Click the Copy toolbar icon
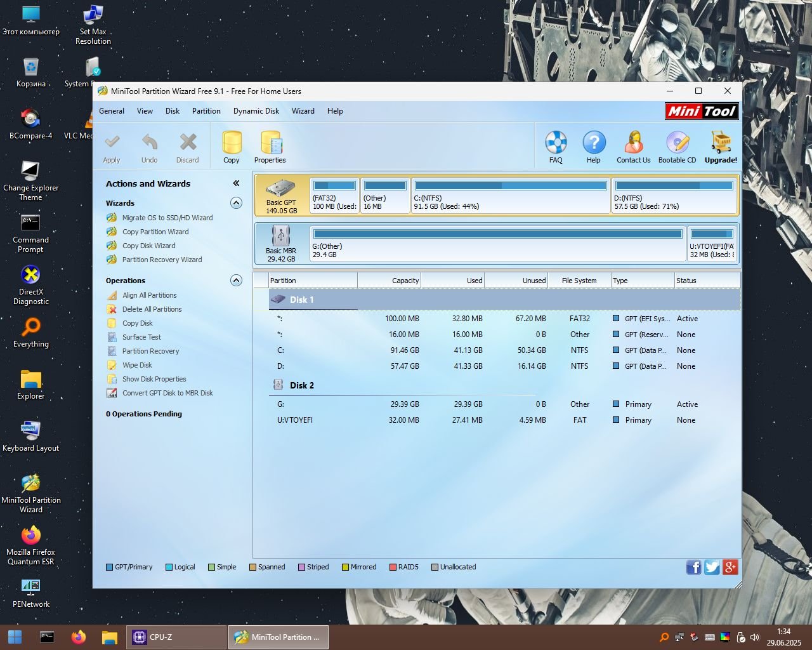This screenshot has width=812, height=650. point(232,147)
